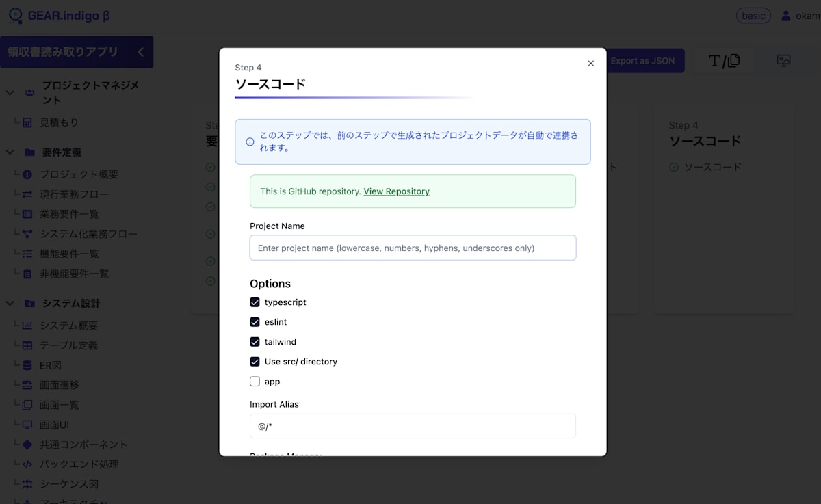This screenshot has width=821, height=504.
Task: Click the GEAR.indigo logo icon
Action: click(x=15, y=15)
